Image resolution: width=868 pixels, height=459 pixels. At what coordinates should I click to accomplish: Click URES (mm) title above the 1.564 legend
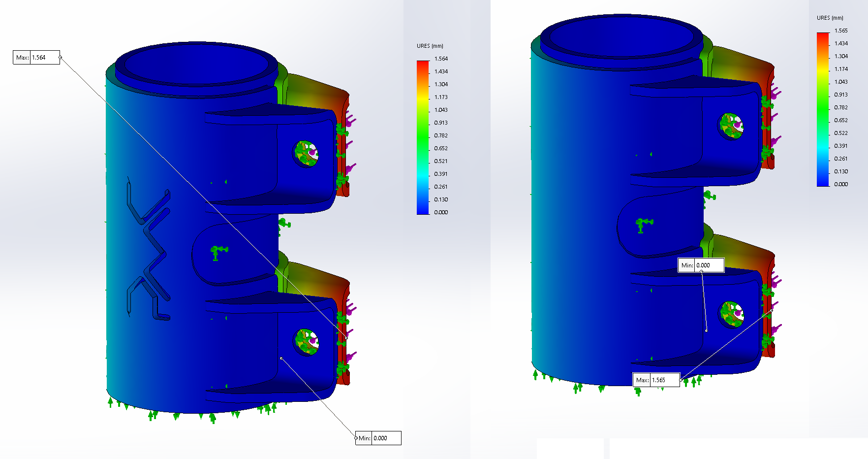click(430, 46)
